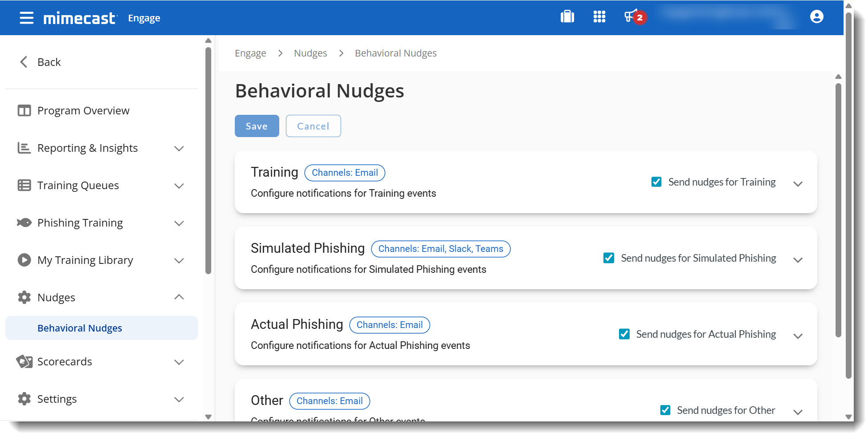This screenshot has height=437, width=868.
Task: Click the briefcase icon in header
Action: point(567,17)
